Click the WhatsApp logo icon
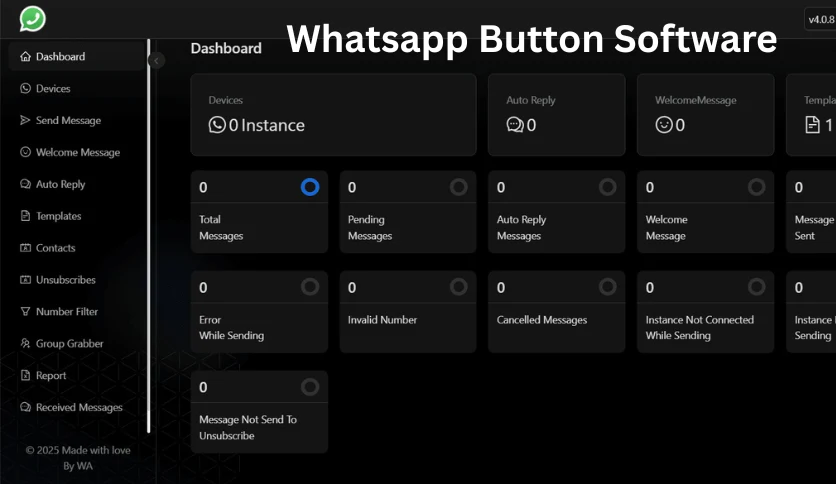 33,19
